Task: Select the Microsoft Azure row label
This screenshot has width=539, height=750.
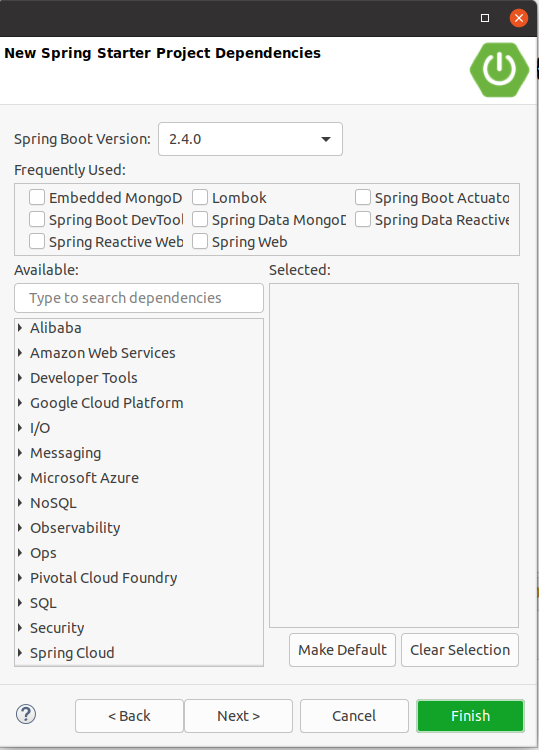Action: click(85, 477)
